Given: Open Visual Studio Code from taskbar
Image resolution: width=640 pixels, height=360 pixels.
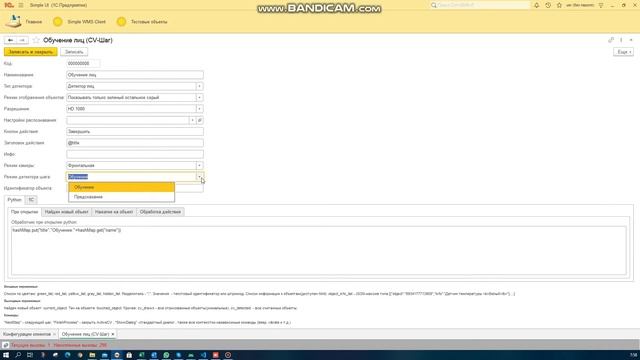Looking at the screenshot, I should pyautogui.click(x=203, y=355).
